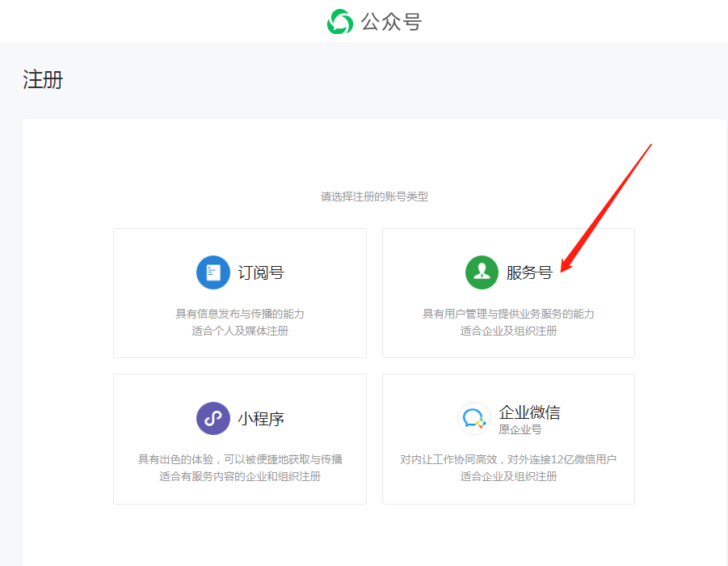728x566 pixels.
Task: Click the 请选择注册的账号类型 prompt text
Action: tap(374, 196)
